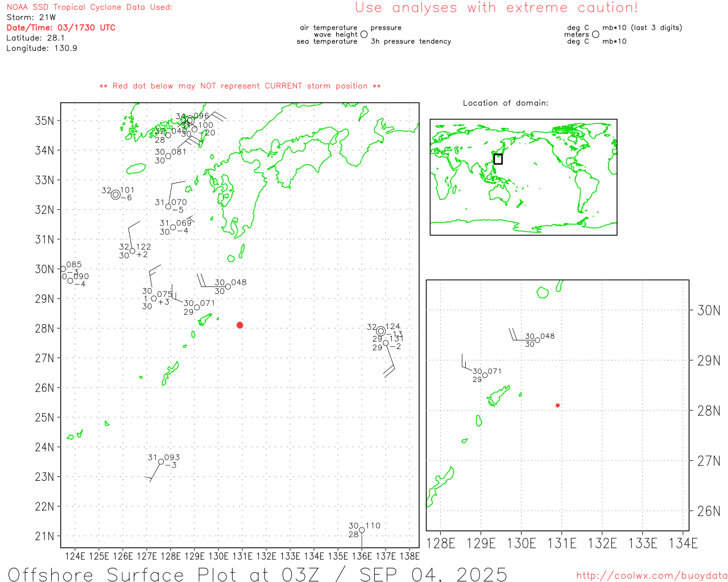The image size is (728, 582).
Task: Click the red storm position dot on main map
Action: pos(240,325)
